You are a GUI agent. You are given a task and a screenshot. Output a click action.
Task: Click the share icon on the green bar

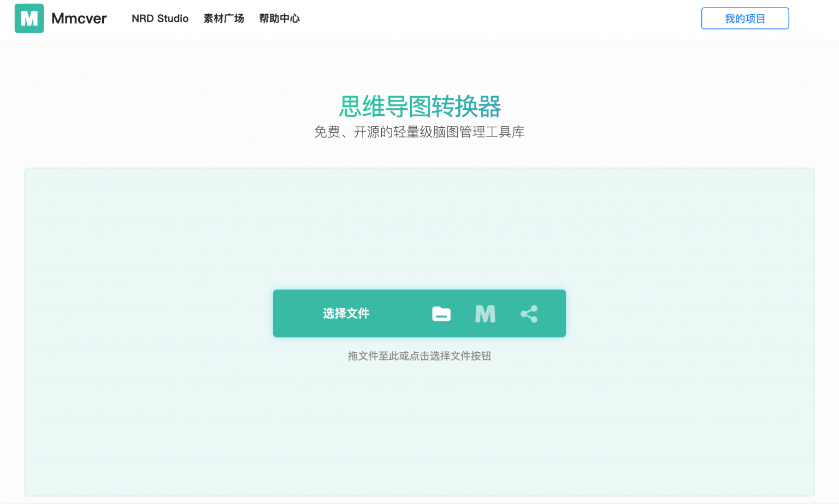point(528,313)
